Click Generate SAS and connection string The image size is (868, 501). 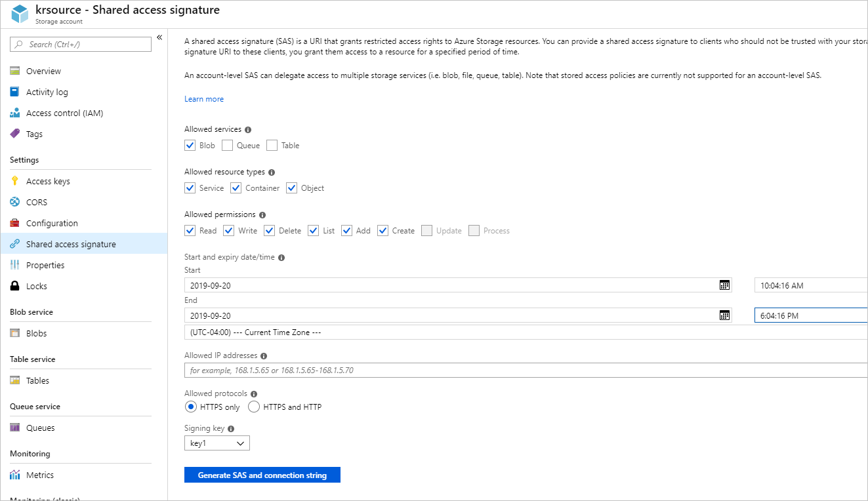(x=262, y=474)
